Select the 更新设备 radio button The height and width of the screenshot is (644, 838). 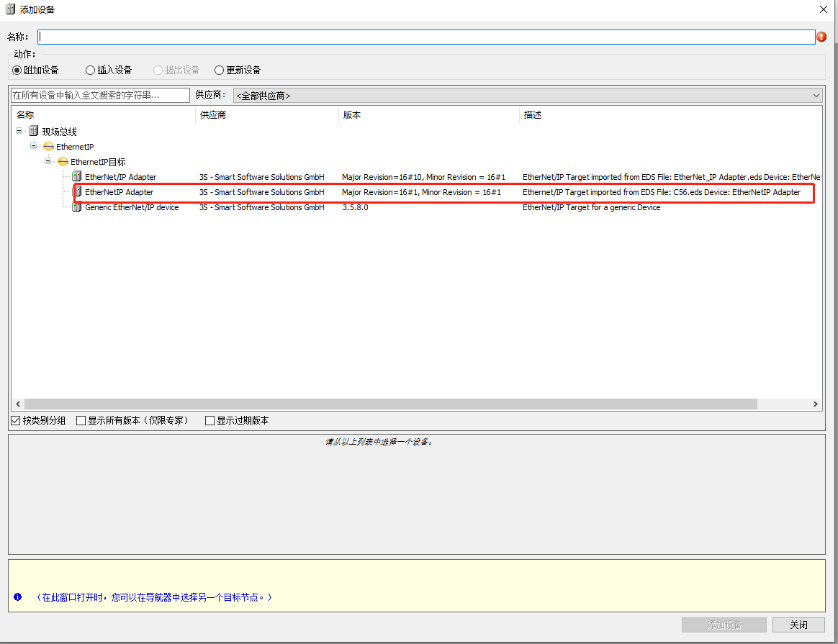click(219, 70)
